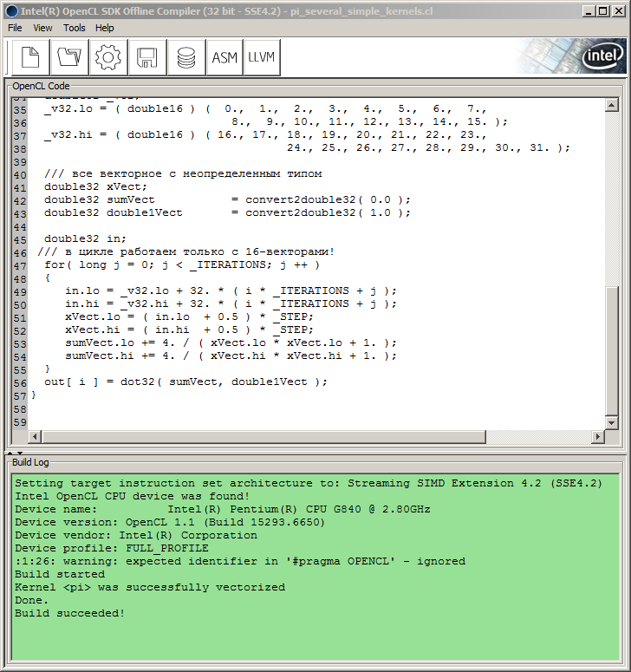Click the gear Build icon in toolbar
This screenshot has width=631, height=672.
click(108, 57)
